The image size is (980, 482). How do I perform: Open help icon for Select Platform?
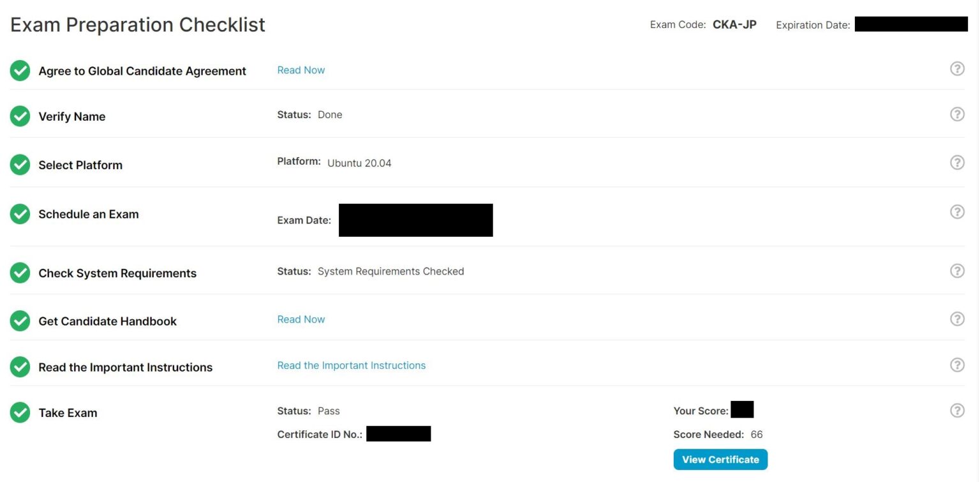pos(957,163)
